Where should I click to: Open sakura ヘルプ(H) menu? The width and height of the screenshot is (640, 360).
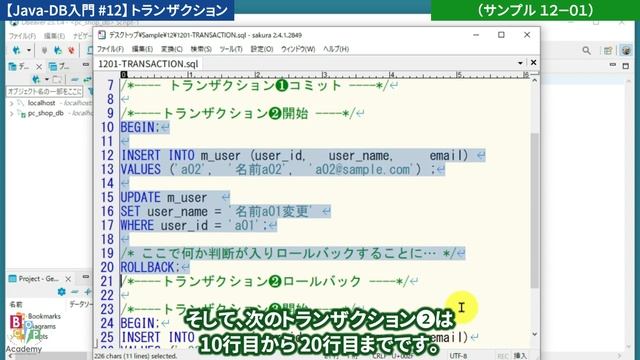click(336, 49)
